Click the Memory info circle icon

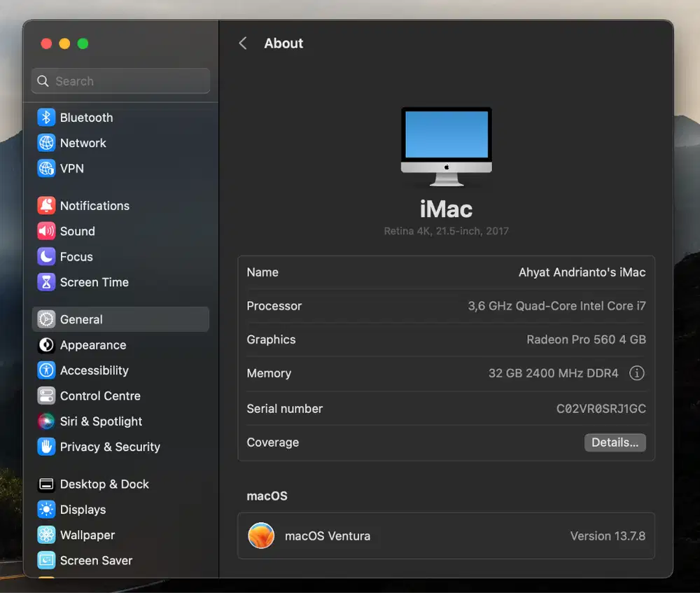pyautogui.click(x=636, y=373)
